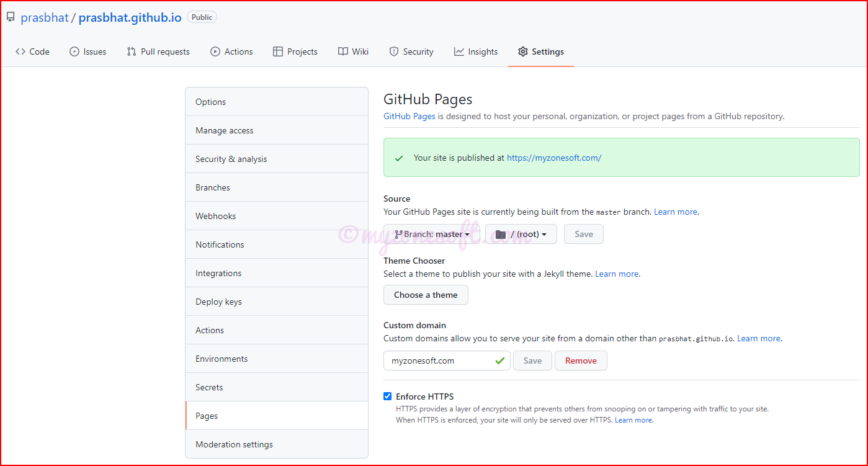The height and width of the screenshot is (466, 868).
Task: Open Actions in settings sidebar
Action: click(x=277, y=330)
